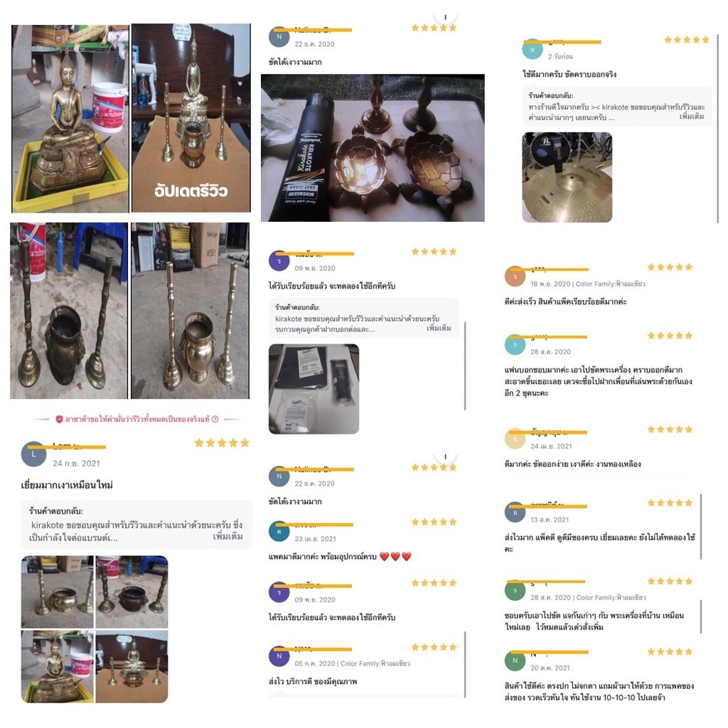
Task: Click the green 'N' avatar dated 20 ต.ค. 2021
Action: (x=515, y=660)
